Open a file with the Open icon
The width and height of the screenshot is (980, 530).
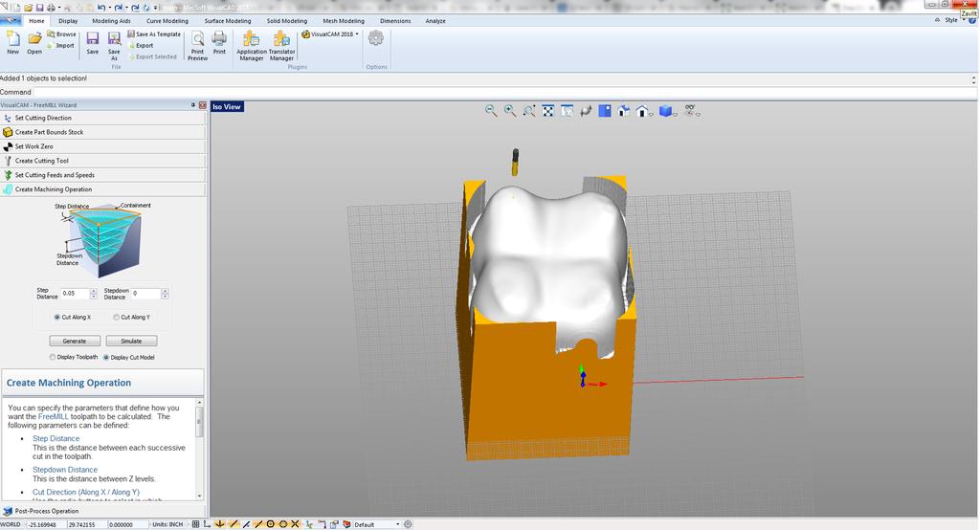coord(34,42)
